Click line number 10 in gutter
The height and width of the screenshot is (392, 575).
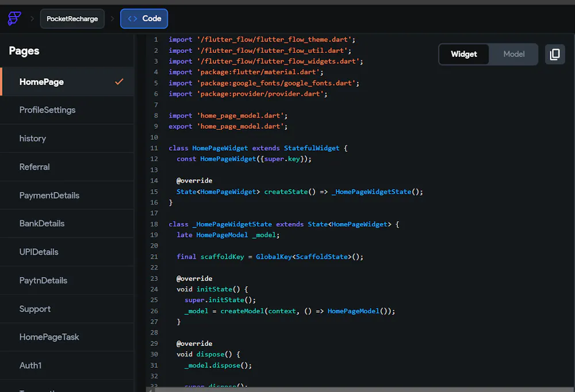[154, 137]
